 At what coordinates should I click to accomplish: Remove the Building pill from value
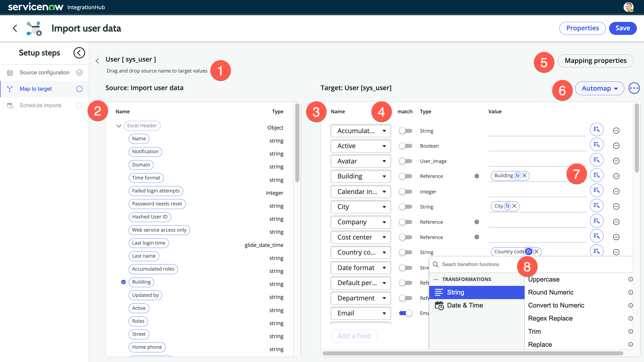[x=525, y=176]
